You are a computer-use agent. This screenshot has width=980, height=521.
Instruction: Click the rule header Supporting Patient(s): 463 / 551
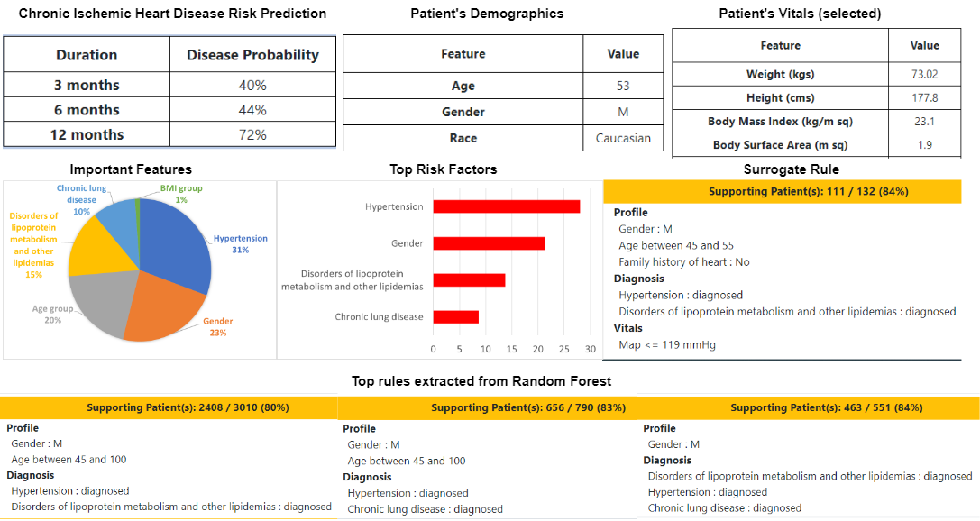click(808, 407)
